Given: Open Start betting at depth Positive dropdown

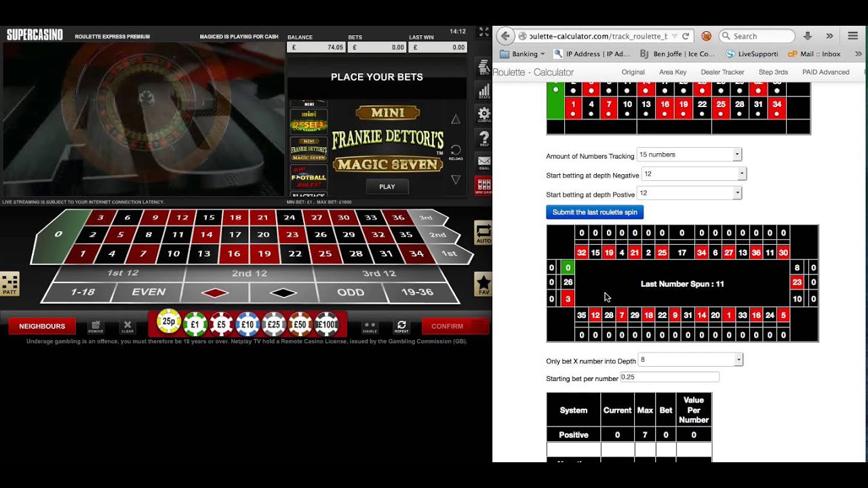Looking at the screenshot, I should point(689,193).
